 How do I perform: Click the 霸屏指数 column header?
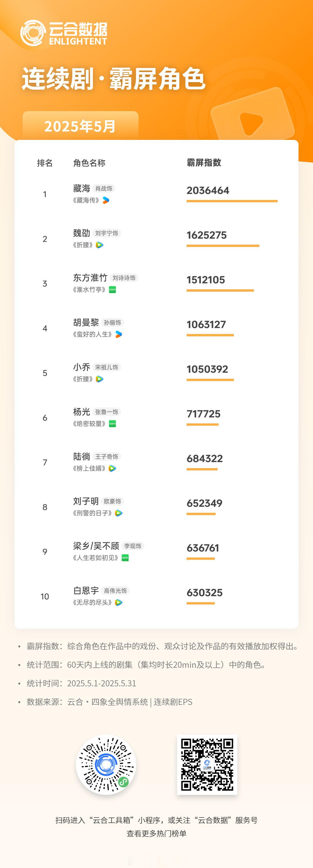204,163
